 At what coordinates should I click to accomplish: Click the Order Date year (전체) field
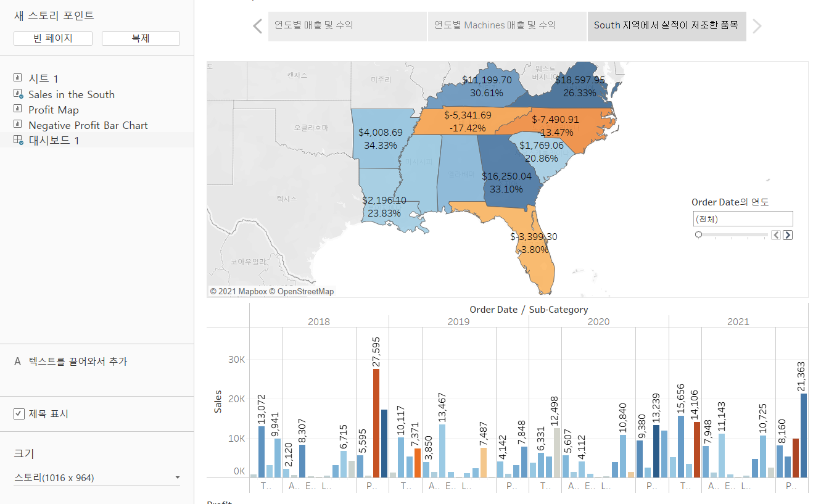[x=743, y=219]
